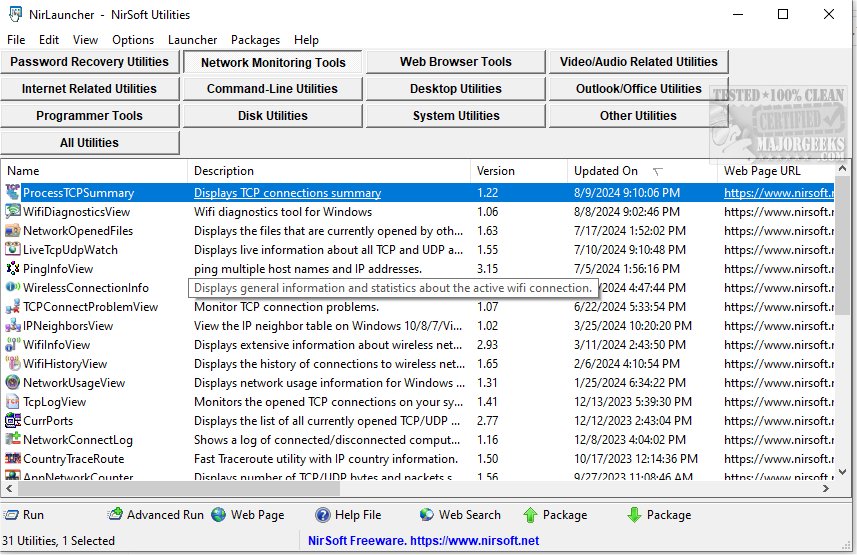Select version 2.77 cell for CurrPorts
The height and width of the screenshot is (555, 857).
click(x=488, y=421)
